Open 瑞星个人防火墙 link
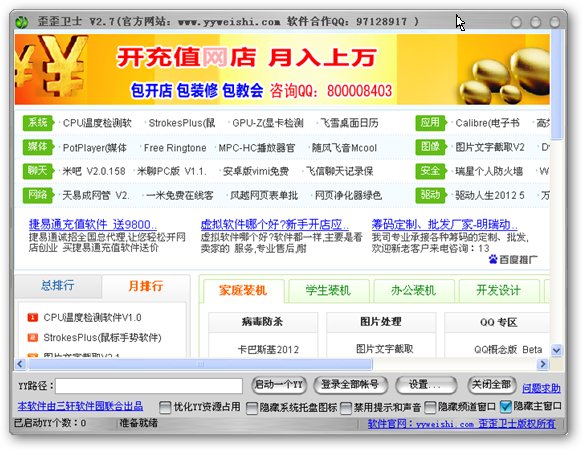Viewport: 583px width, 450px height. coord(489,171)
